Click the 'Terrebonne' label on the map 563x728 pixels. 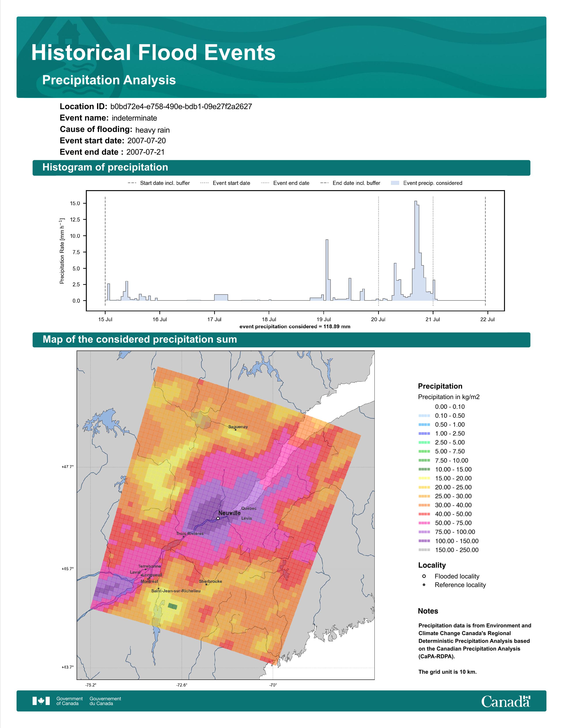[x=149, y=566]
